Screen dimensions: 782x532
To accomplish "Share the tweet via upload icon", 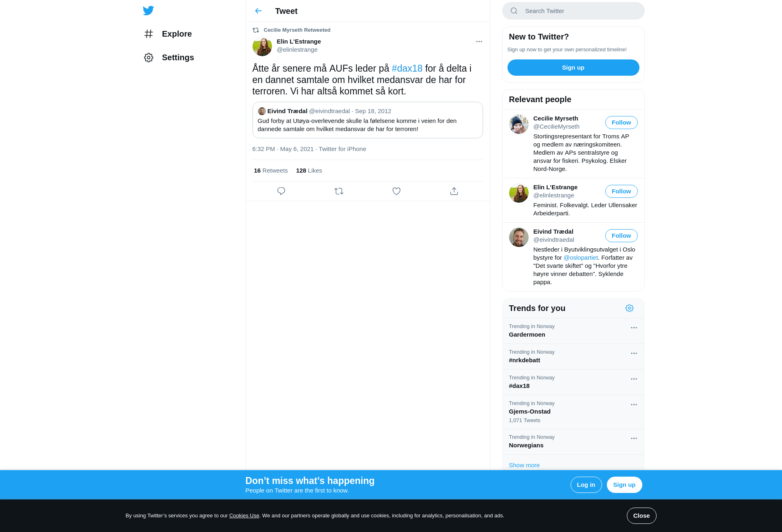I will coord(454,191).
